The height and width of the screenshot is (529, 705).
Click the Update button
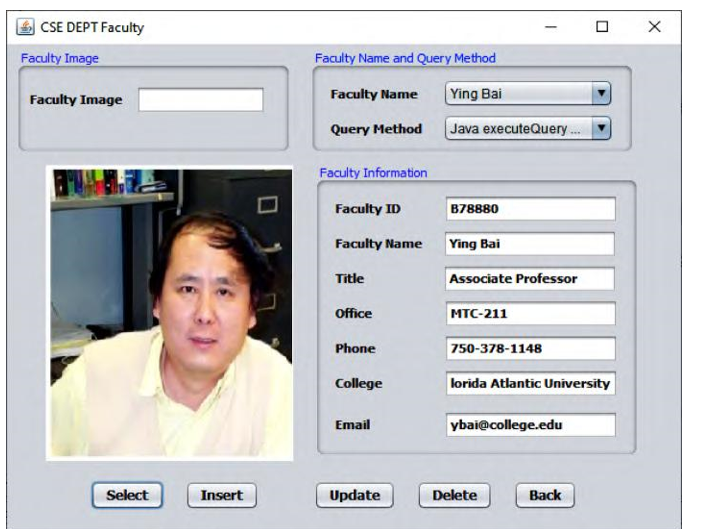tap(355, 495)
